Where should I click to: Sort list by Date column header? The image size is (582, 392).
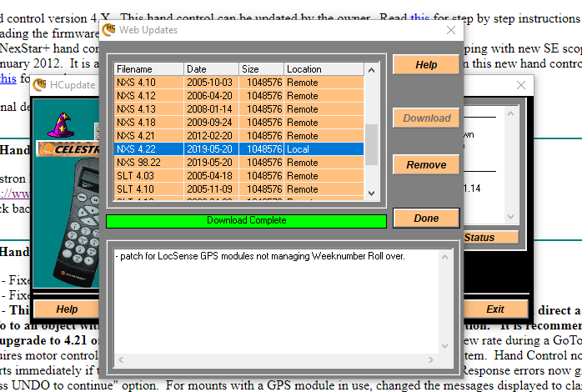(211, 69)
